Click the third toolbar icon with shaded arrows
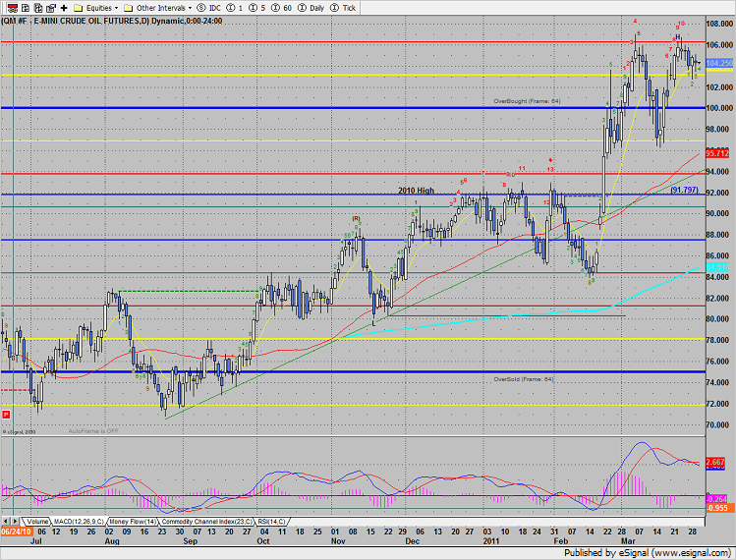736x560 pixels. 38,8
